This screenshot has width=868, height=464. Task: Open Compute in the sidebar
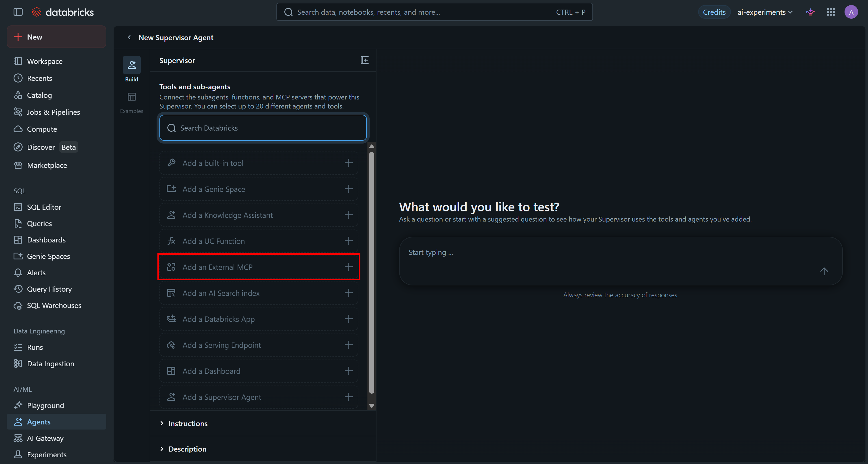[x=56, y=129]
